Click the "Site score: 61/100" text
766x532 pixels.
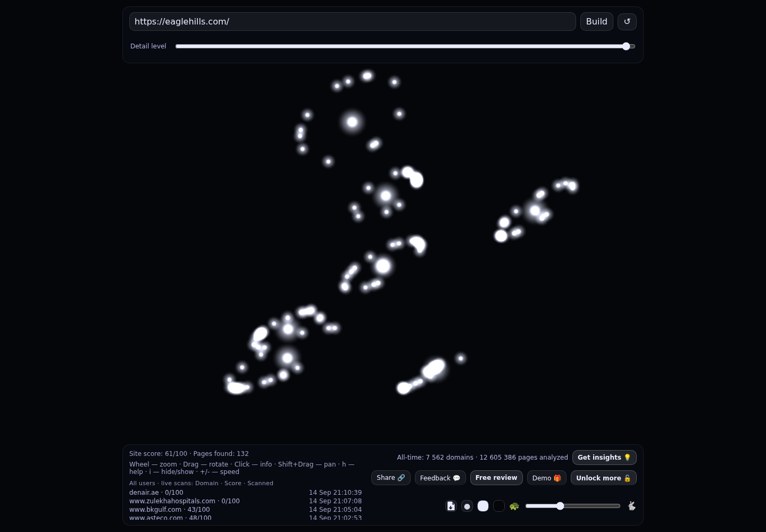[x=158, y=454]
